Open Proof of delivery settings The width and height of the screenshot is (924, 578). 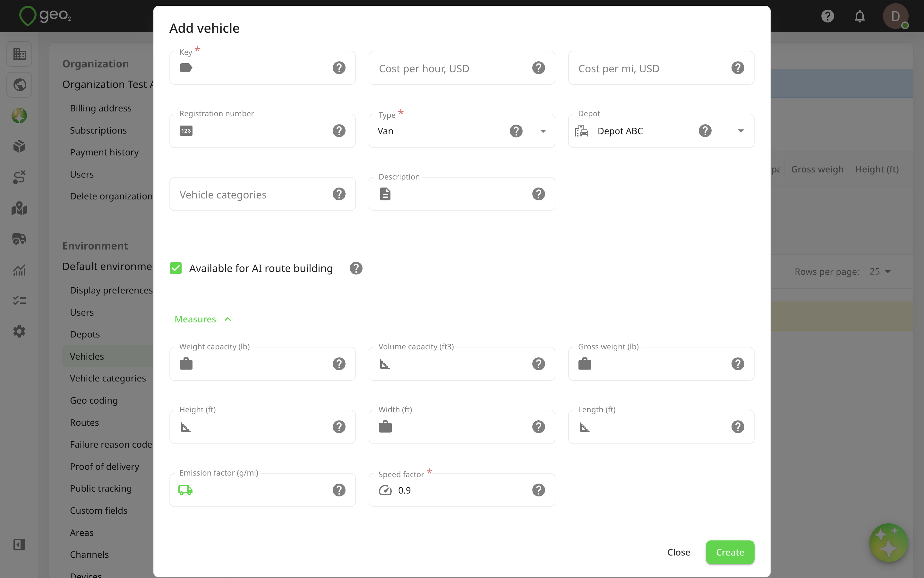105,466
